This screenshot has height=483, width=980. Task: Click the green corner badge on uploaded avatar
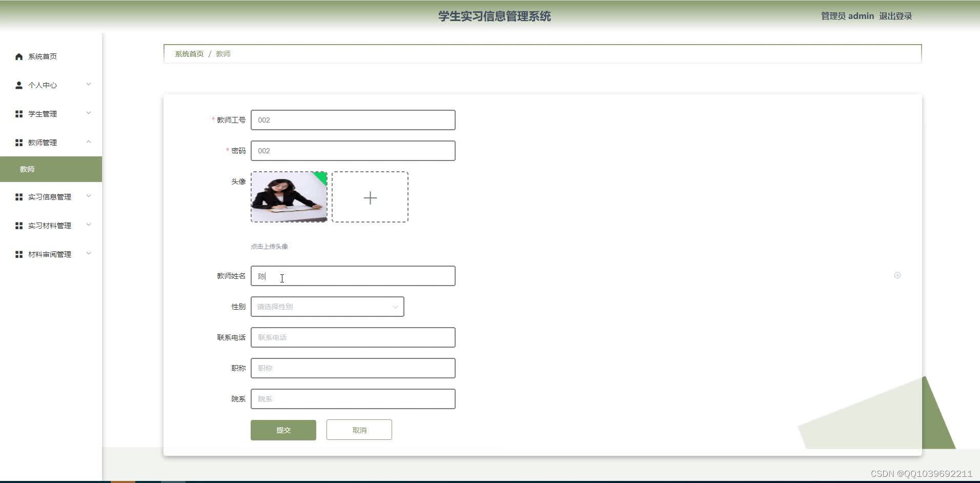[x=322, y=177]
